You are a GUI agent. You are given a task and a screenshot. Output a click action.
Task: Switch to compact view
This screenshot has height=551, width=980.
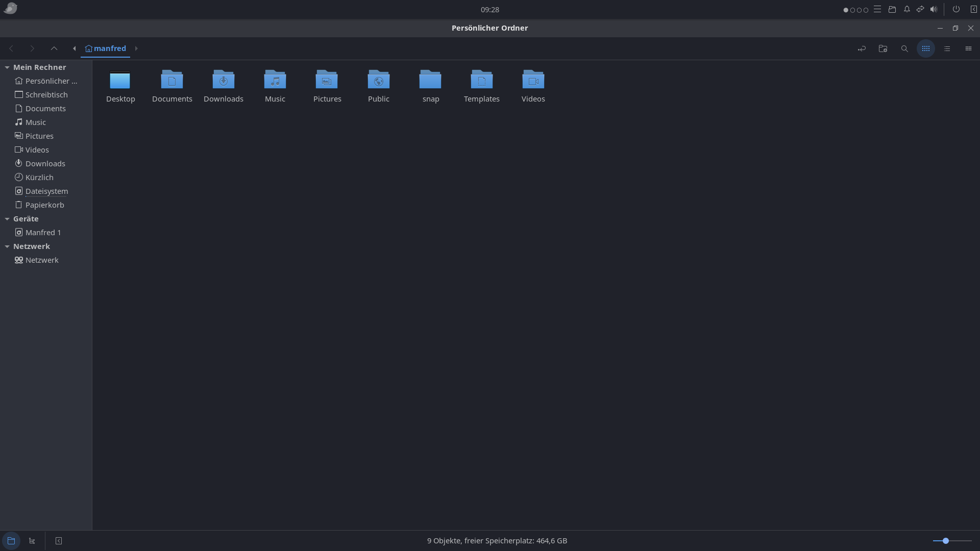tap(968, 48)
